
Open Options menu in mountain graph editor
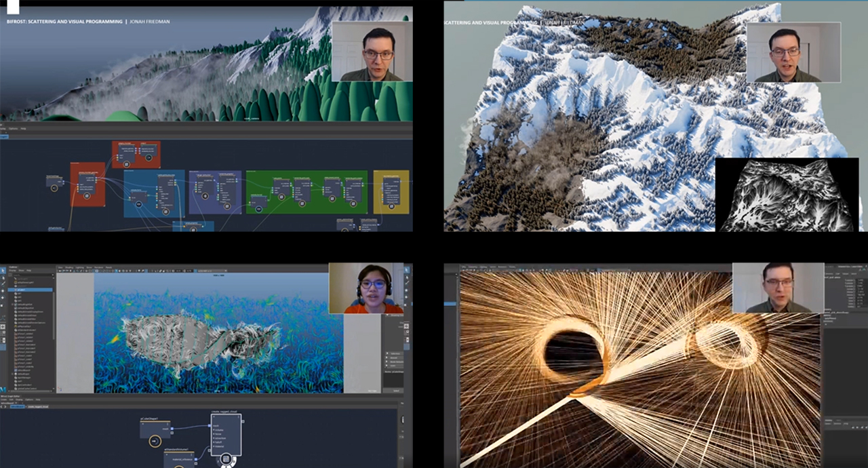pos(12,129)
